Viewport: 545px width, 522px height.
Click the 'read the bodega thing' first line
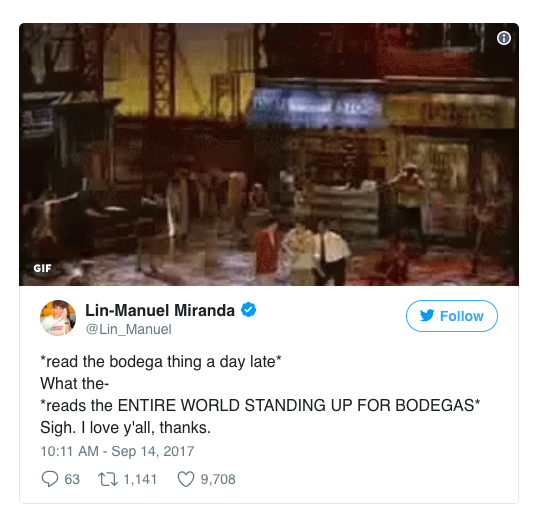point(161,362)
